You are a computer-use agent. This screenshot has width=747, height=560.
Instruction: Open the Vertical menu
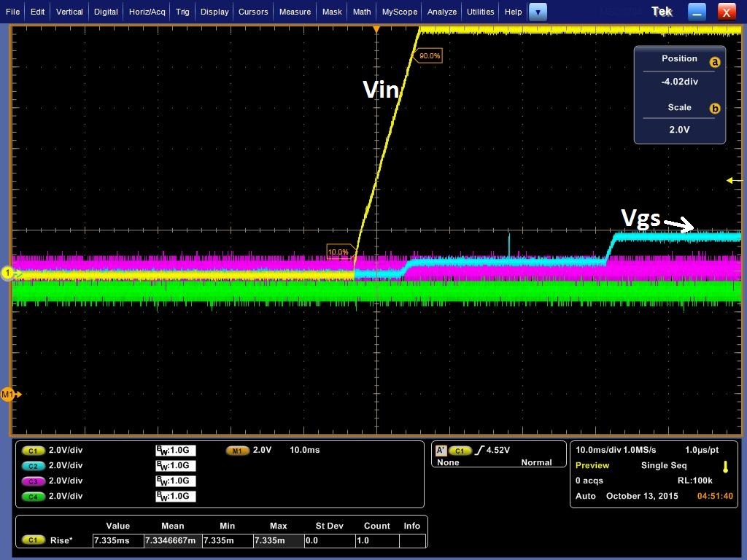point(69,12)
